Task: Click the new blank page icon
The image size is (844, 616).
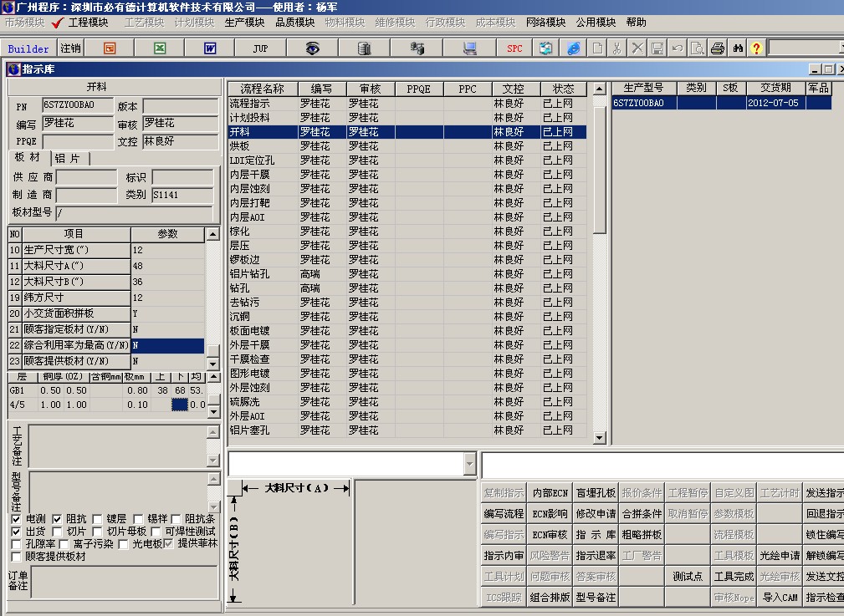Action: (597, 48)
